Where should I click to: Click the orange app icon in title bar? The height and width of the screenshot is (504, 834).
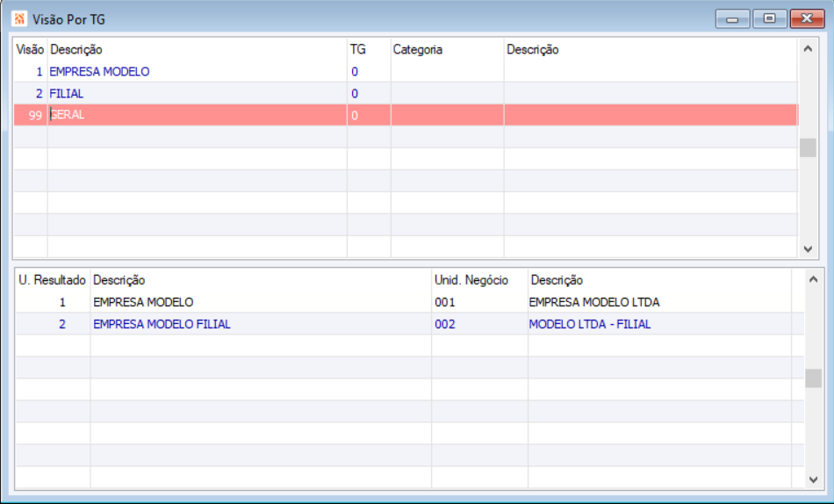(19, 19)
